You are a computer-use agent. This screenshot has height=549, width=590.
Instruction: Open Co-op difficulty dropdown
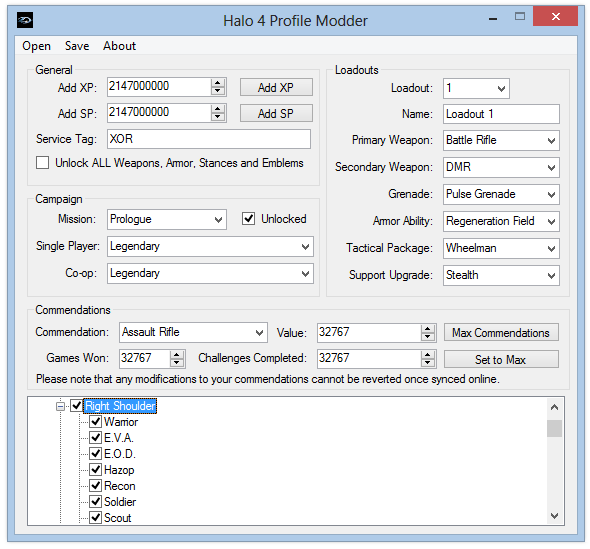click(x=210, y=274)
